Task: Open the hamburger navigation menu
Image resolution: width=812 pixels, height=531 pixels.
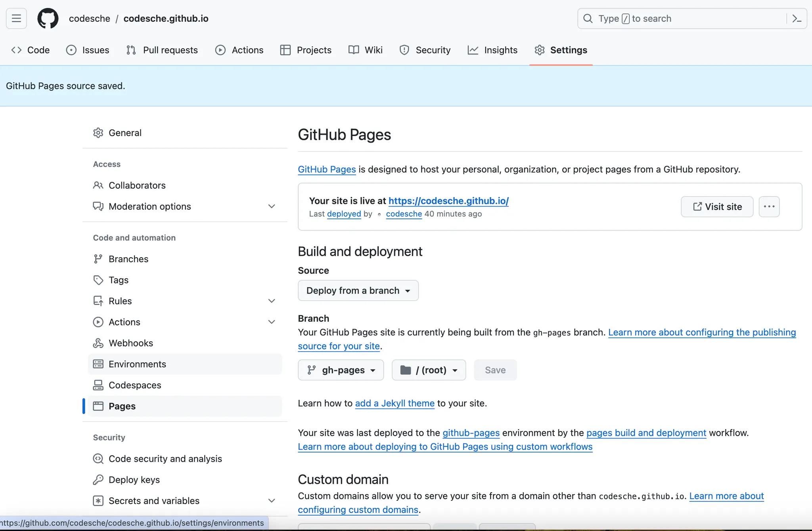Action: (16, 19)
